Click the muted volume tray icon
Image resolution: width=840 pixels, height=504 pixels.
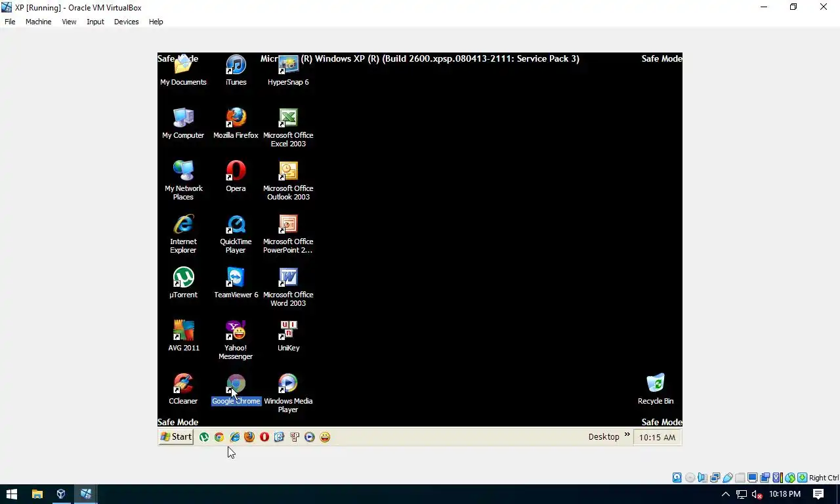(757, 494)
